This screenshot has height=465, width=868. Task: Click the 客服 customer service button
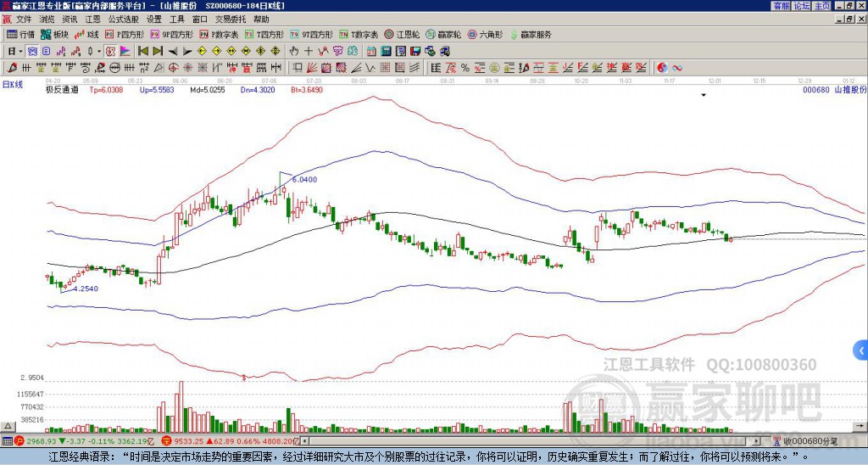781,6
